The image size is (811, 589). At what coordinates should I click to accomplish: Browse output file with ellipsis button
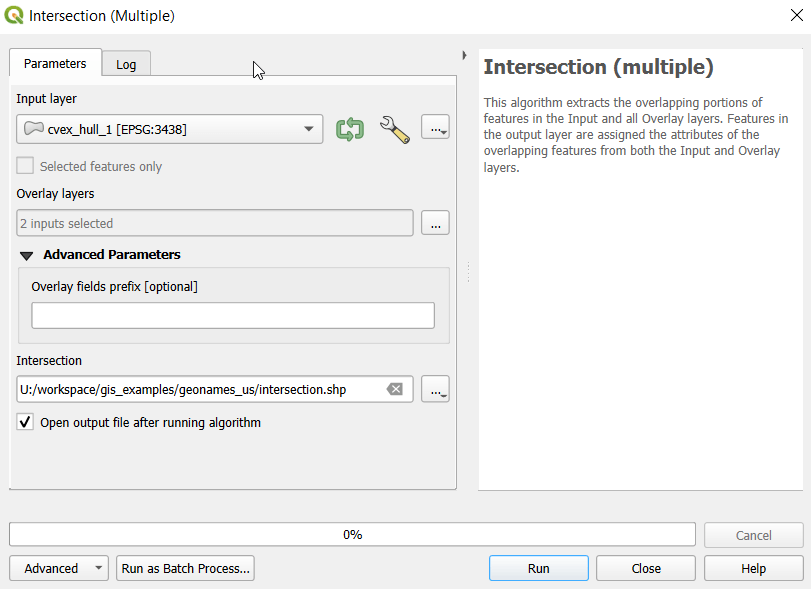click(x=435, y=389)
